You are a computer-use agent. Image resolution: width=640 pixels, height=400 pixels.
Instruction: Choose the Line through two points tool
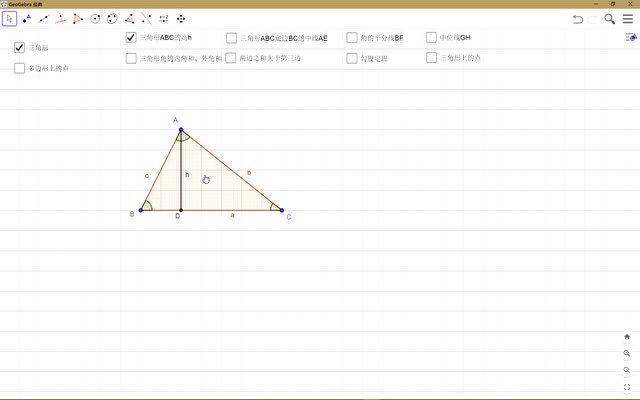click(44, 18)
